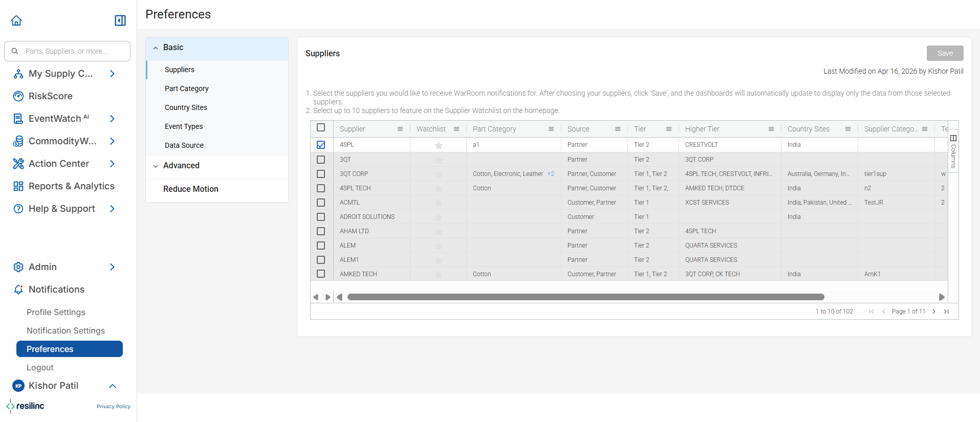Collapse the Kishor Patil user menu

[x=113, y=386]
